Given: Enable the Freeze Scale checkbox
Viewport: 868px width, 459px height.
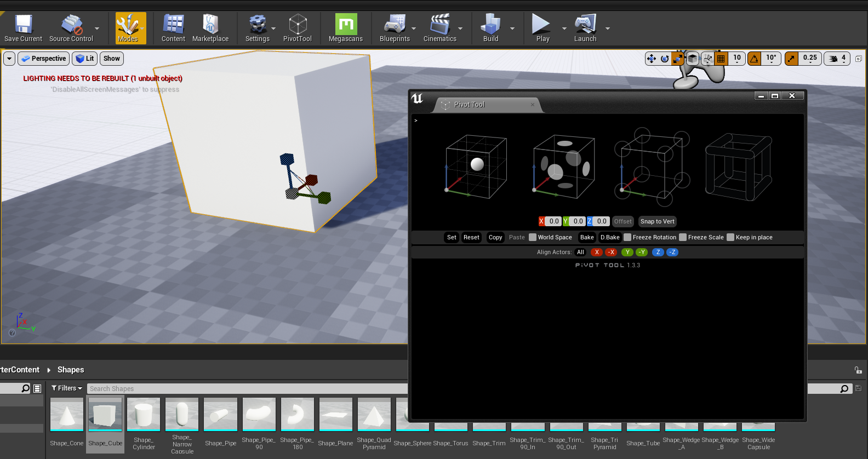Looking at the screenshot, I should [683, 237].
